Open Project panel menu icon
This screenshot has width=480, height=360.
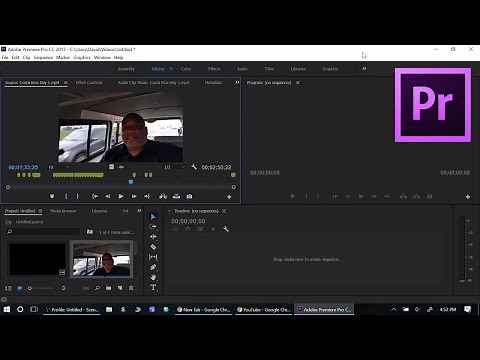(40, 211)
